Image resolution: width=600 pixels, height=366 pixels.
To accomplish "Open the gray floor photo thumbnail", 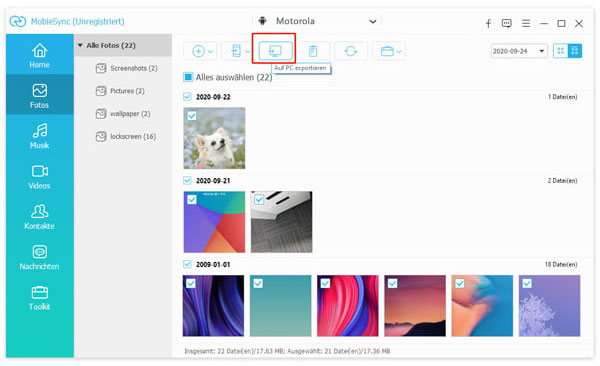I will [282, 222].
